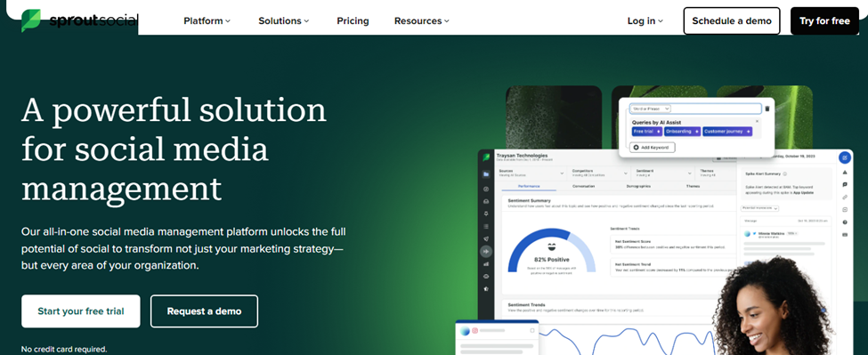This screenshot has width=868, height=355.
Task: Click the Sentiment Summary heading
Action: [529, 201]
